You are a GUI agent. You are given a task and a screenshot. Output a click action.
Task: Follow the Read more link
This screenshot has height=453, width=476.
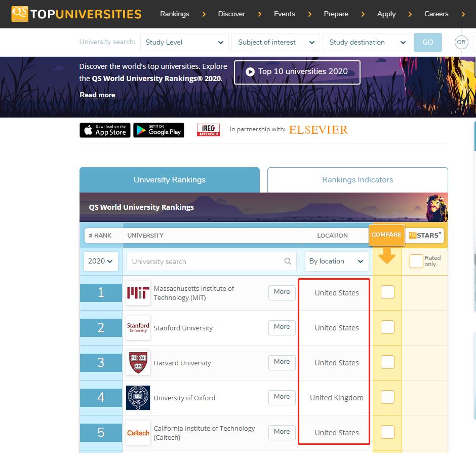tap(97, 95)
